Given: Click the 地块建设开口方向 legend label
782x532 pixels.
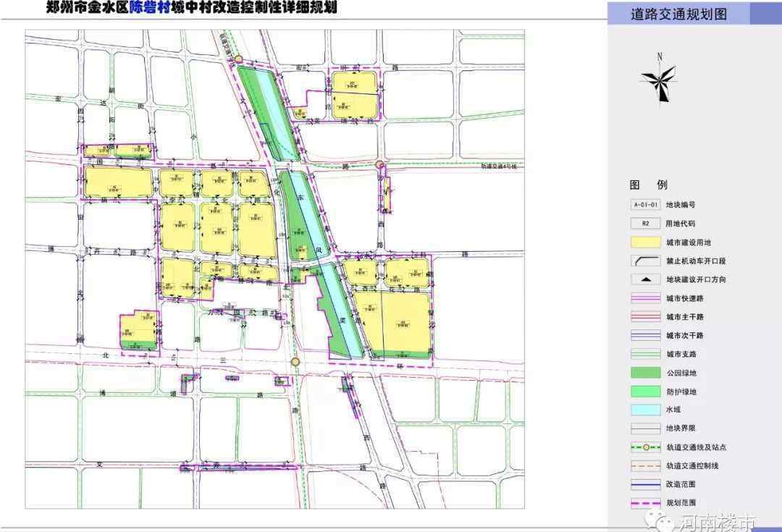Looking at the screenshot, I should coord(697,279).
